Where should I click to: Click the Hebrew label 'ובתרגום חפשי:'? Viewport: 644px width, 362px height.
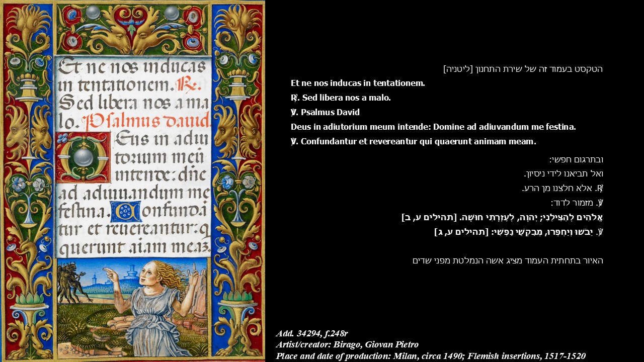576,159
